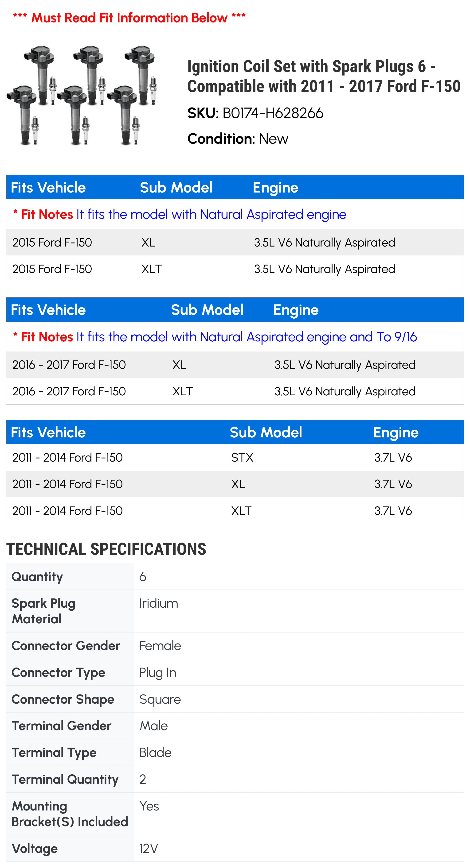Click the Terminal Type Blade row

tap(235, 752)
